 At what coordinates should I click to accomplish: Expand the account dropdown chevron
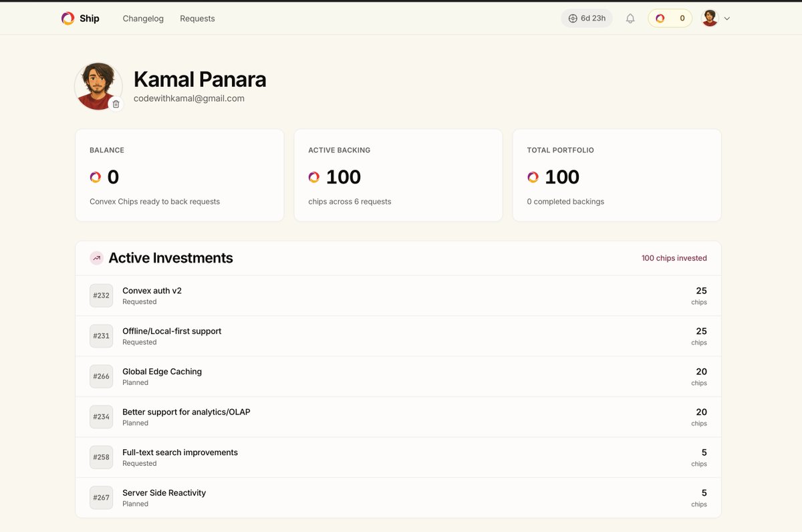[x=727, y=19]
